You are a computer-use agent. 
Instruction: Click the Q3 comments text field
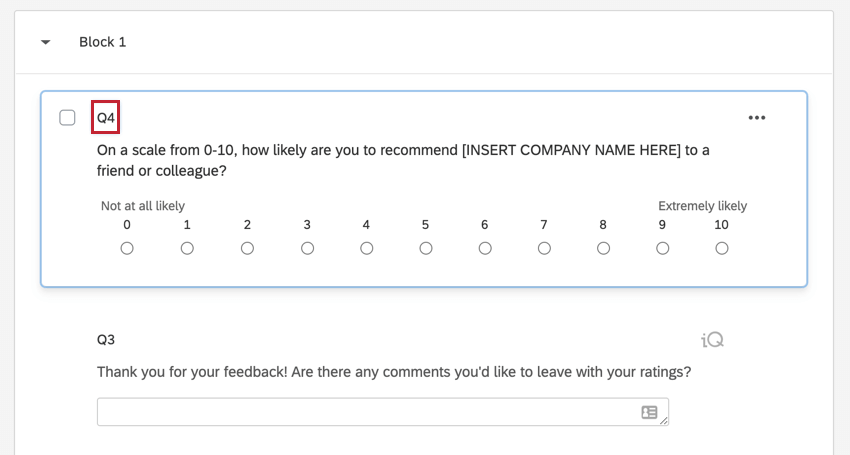point(367,412)
